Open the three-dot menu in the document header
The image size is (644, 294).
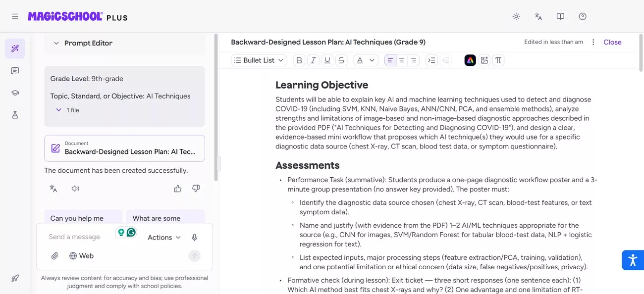coord(593,42)
